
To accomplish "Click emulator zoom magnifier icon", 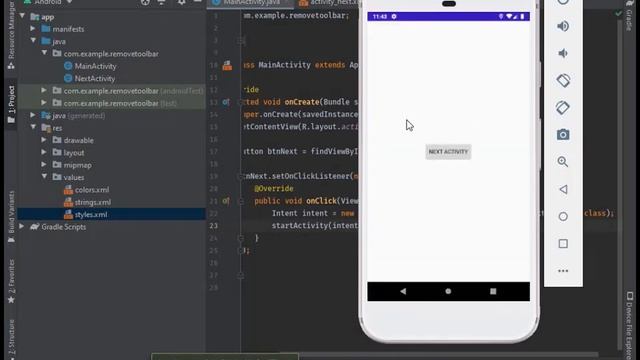I will click(x=563, y=162).
